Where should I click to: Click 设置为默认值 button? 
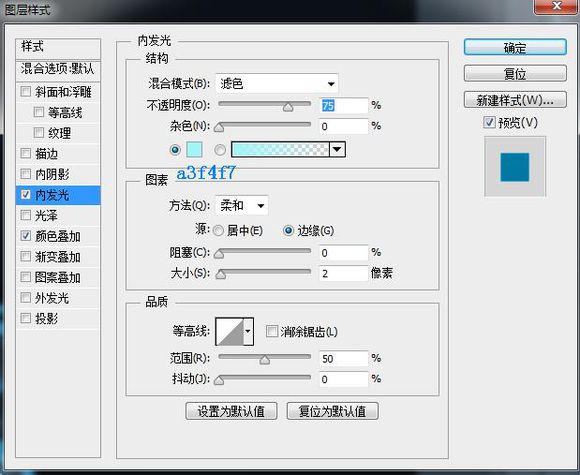pos(231,411)
